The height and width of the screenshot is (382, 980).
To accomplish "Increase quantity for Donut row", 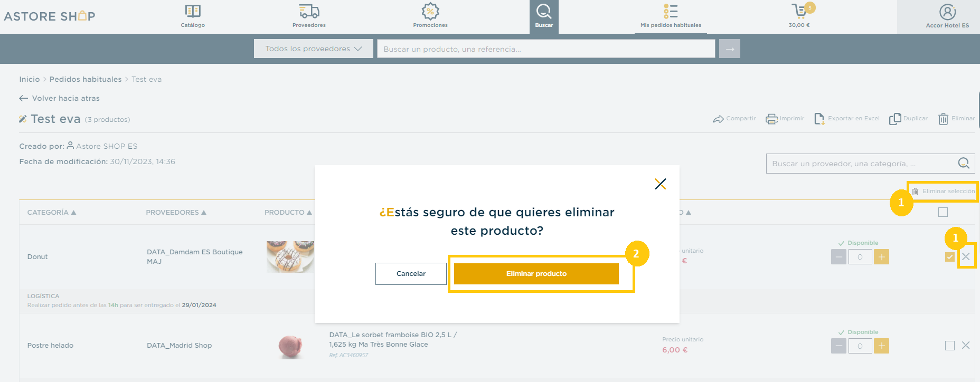I will click(881, 257).
